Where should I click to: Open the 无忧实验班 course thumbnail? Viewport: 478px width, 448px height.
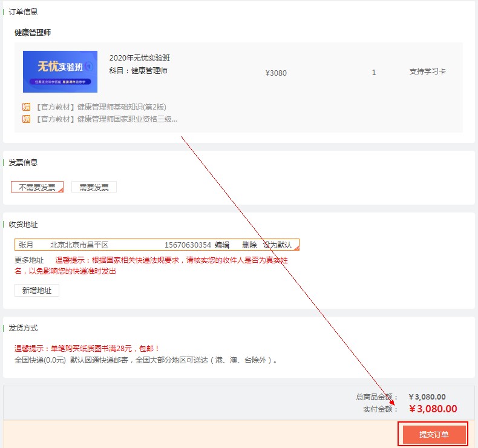(x=60, y=71)
